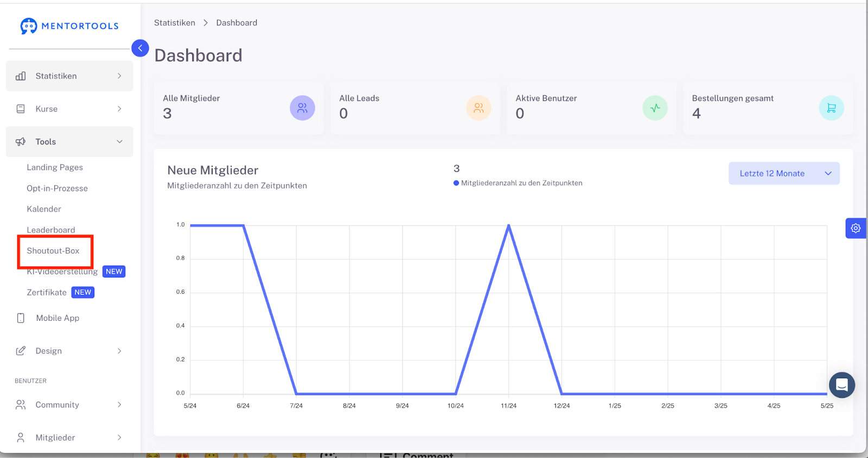Click Statistiken breadcrumb link

pos(175,23)
